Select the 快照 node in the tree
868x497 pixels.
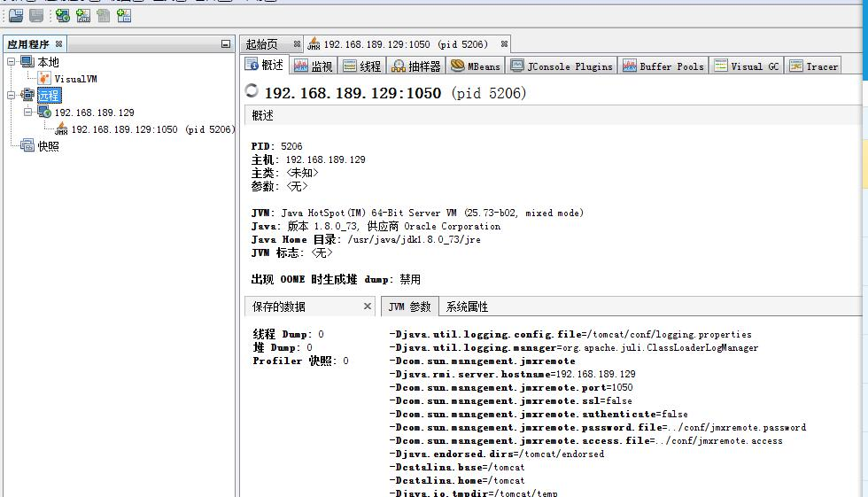(48, 146)
